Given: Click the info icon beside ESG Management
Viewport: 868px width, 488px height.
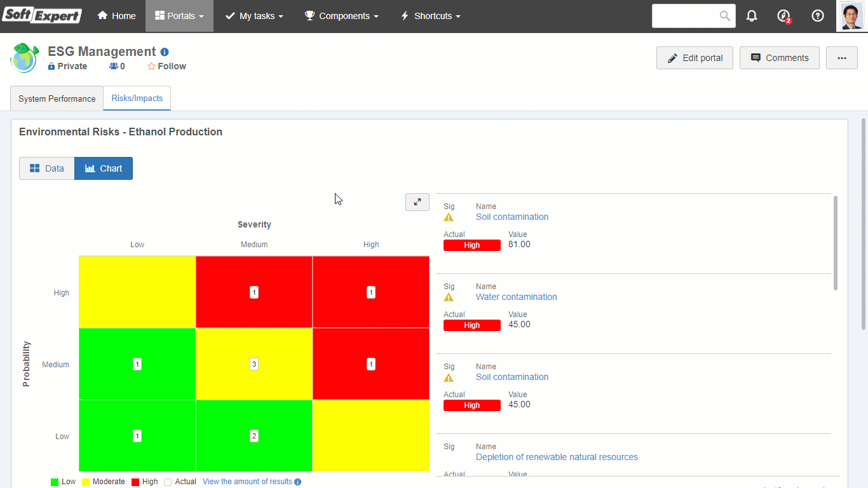Looking at the screenshot, I should tap(165, 52).
